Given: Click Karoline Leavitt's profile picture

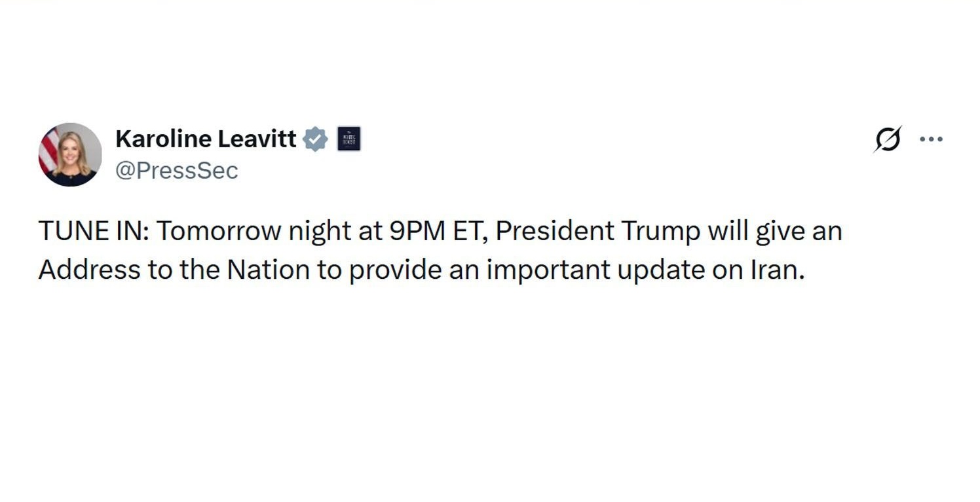Looking at the screenshot, I should tap(70, 154).
